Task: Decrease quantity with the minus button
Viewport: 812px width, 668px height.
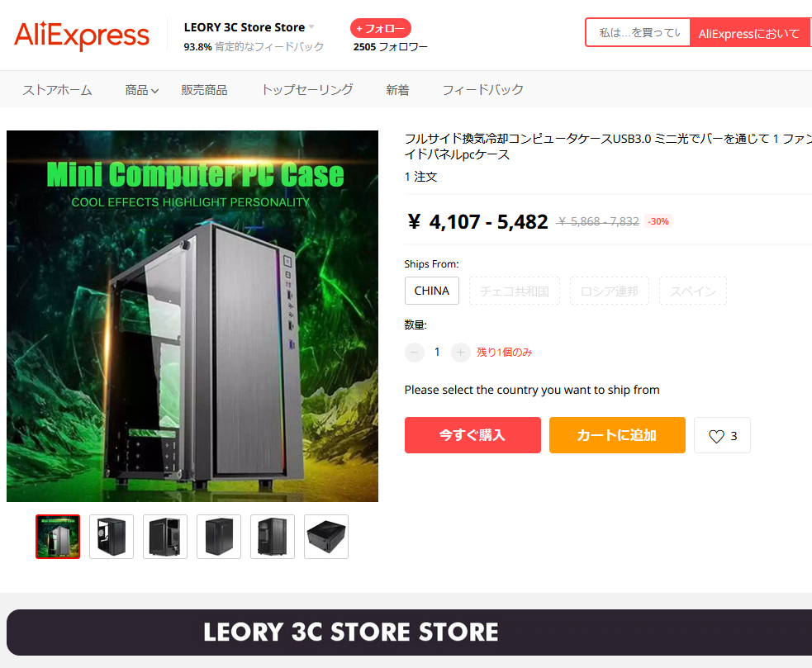Action: (x=415, y=352)
